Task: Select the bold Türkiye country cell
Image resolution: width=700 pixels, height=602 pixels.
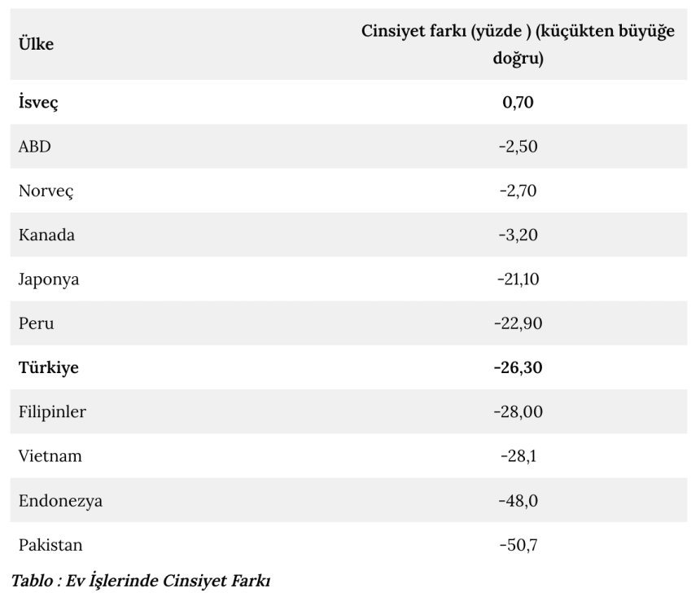Action: [48, 367]
